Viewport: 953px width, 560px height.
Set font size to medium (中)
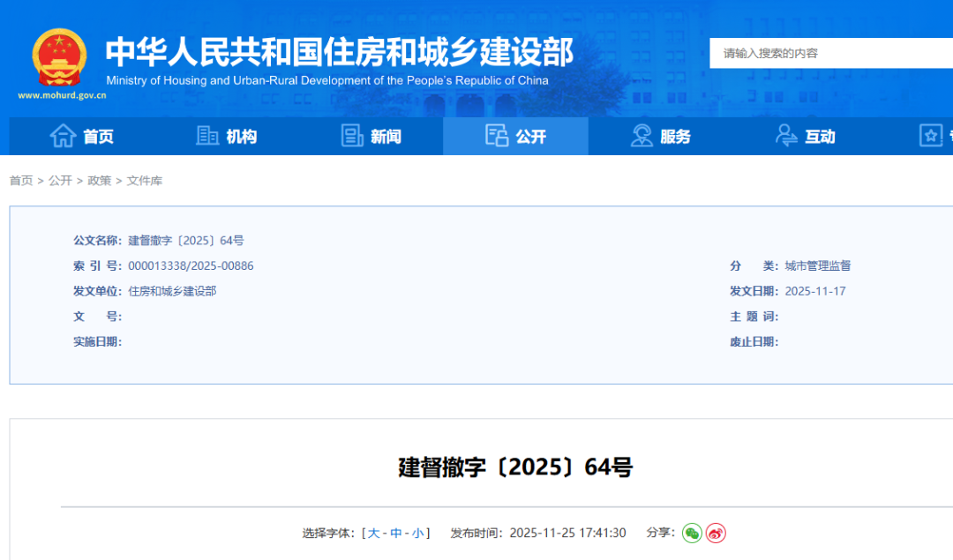[x=396, y=533]
